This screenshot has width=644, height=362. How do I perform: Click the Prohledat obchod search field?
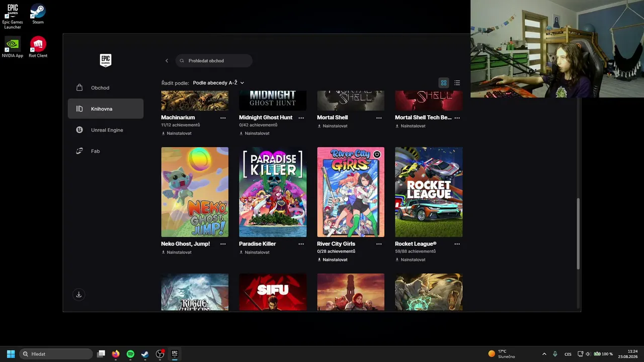(214, 61)
